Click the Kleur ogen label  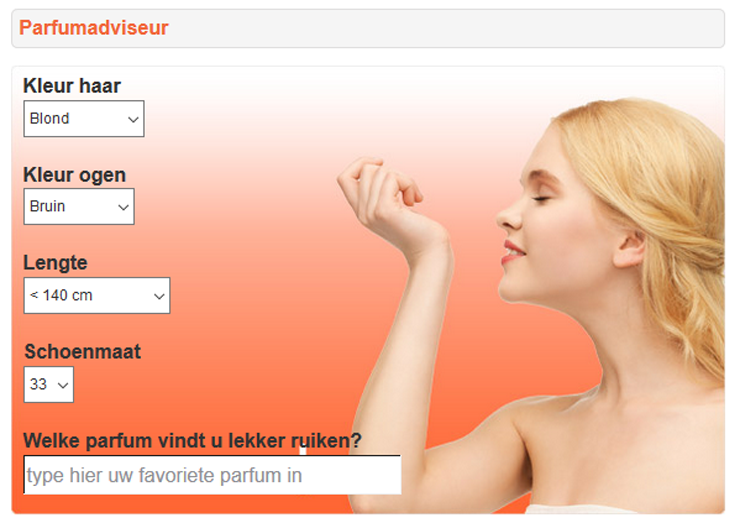click(75, 175)
